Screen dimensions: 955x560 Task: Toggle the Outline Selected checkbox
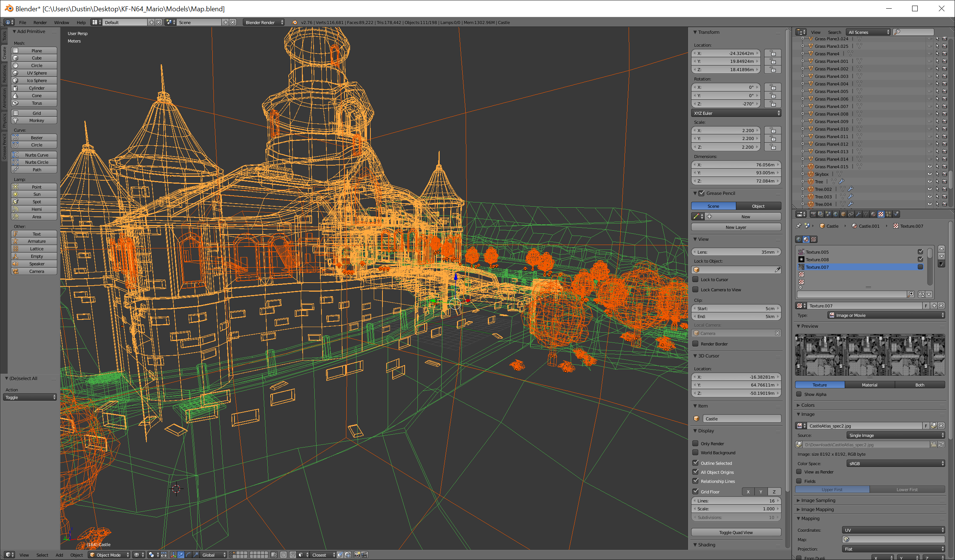tap(696, 462)
